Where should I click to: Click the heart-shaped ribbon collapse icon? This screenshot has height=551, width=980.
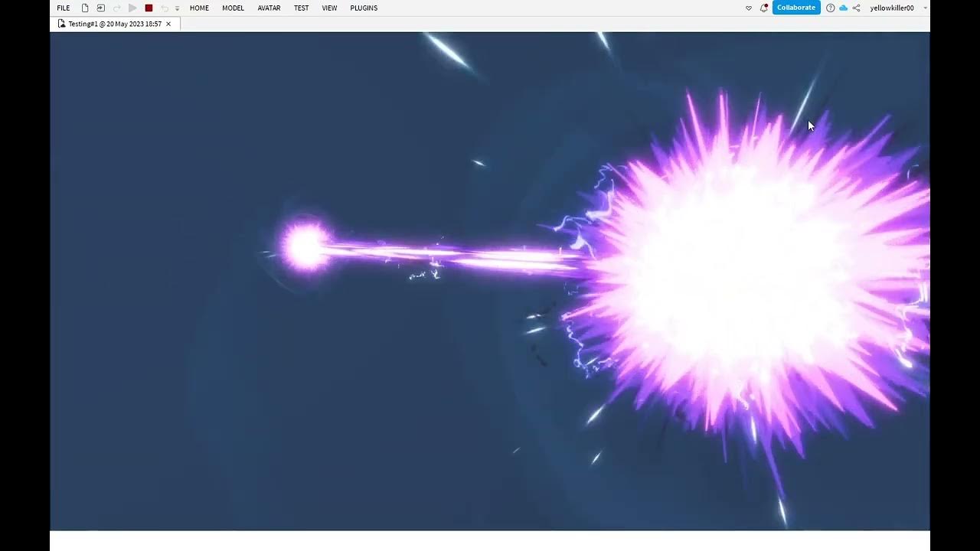pos(749,8)
